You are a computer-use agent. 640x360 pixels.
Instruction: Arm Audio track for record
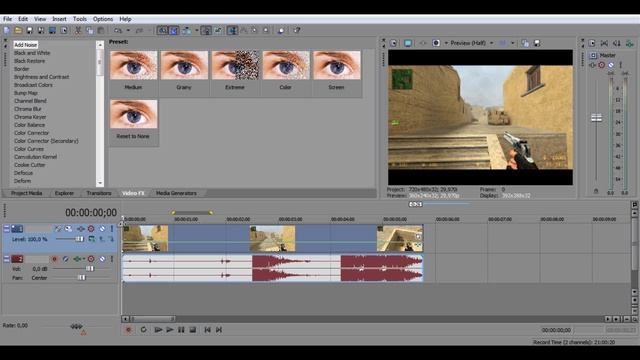coord(54,259)
